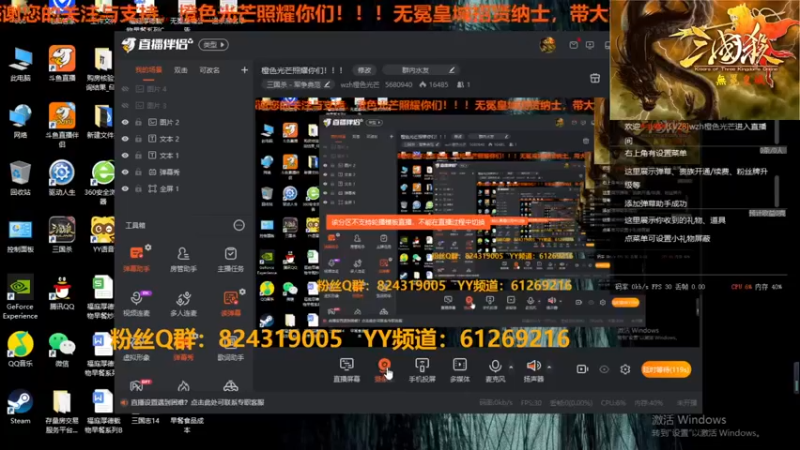800x450 pixels.
Task: Show hidden layer 图片 4
Action: tap(125, 89)
